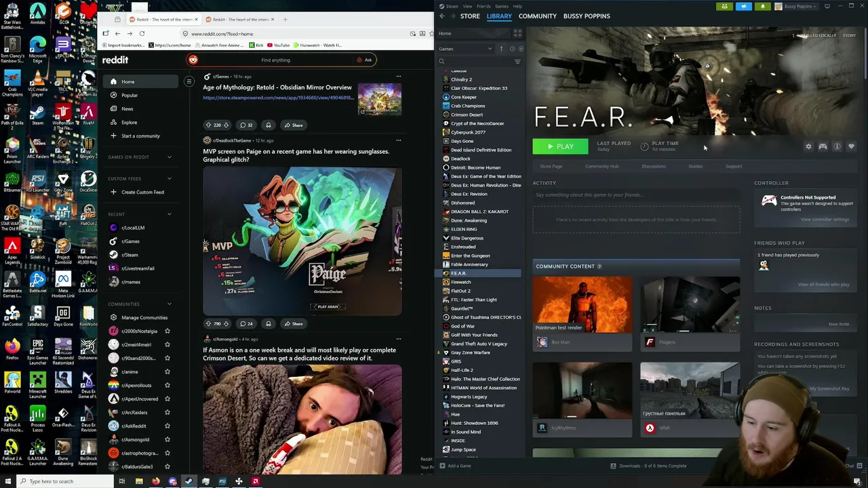Collapse the Recent section on Reddit
The height and width of the screenshot is (488, 868).
click(x=170, y=214)
